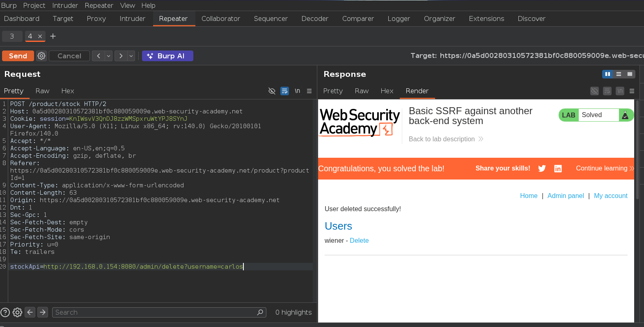Open the Burp menu
The height and width of the screenshot is (327, 644).
click(9, 5)
